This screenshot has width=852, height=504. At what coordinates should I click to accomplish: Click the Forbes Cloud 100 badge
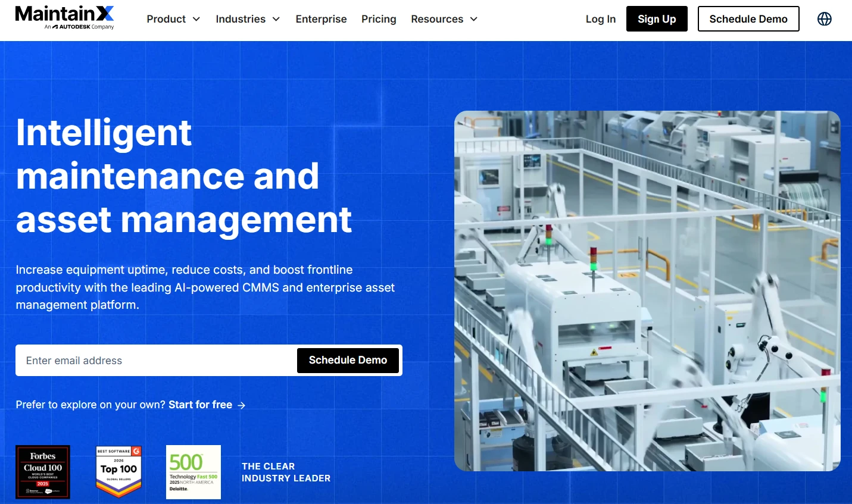[x=43, y=472]
